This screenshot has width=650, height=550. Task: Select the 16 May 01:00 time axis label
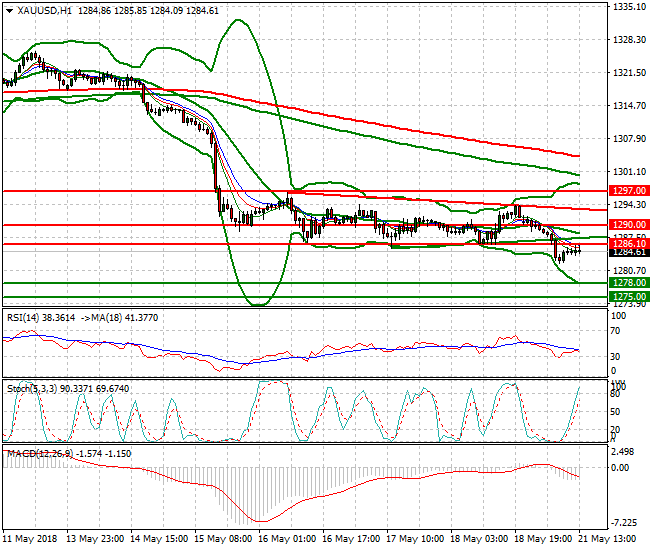pos(287,539)
